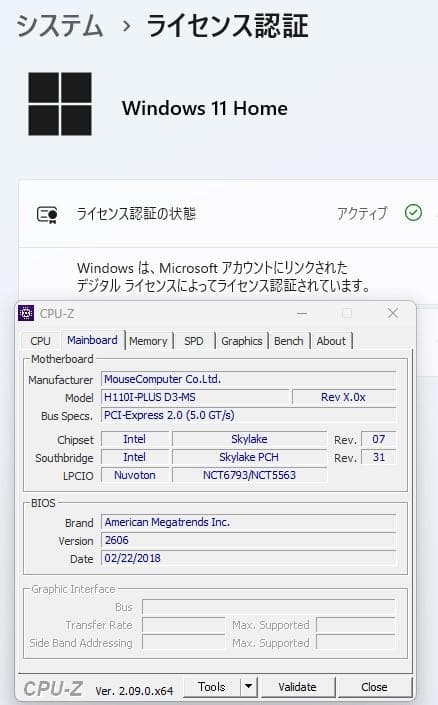Viewport: 438px width, 705px height.
Task: Open the About tab
Action: [x=331, y=341]
